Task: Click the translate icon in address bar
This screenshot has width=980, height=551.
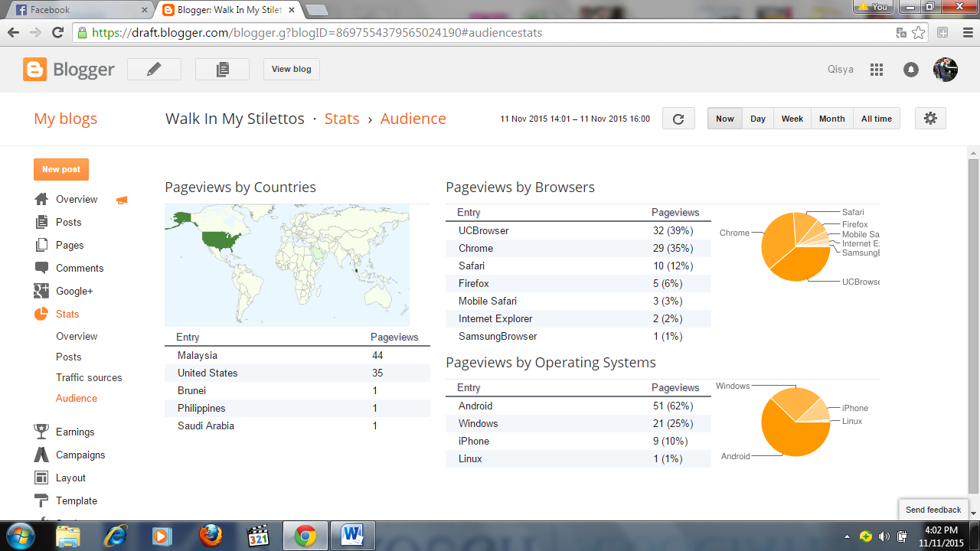Action: pyautogui.click(x=901, y=33)
